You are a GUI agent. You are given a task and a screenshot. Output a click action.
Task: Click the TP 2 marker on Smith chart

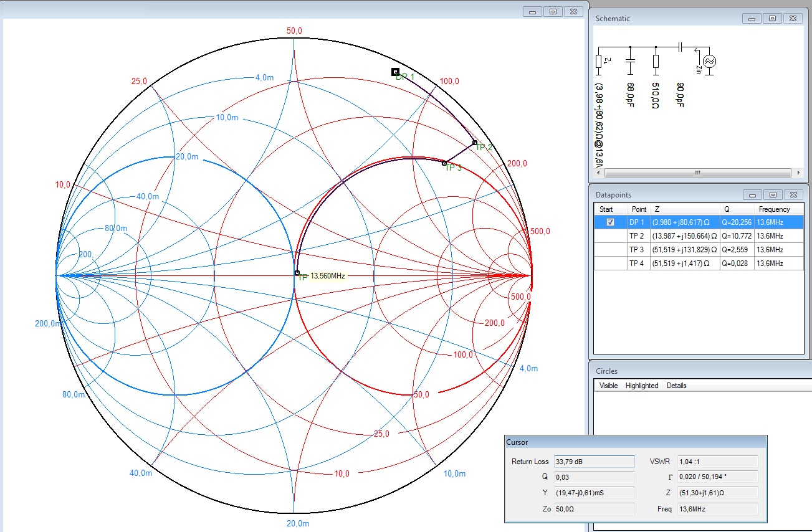(475, 143)
